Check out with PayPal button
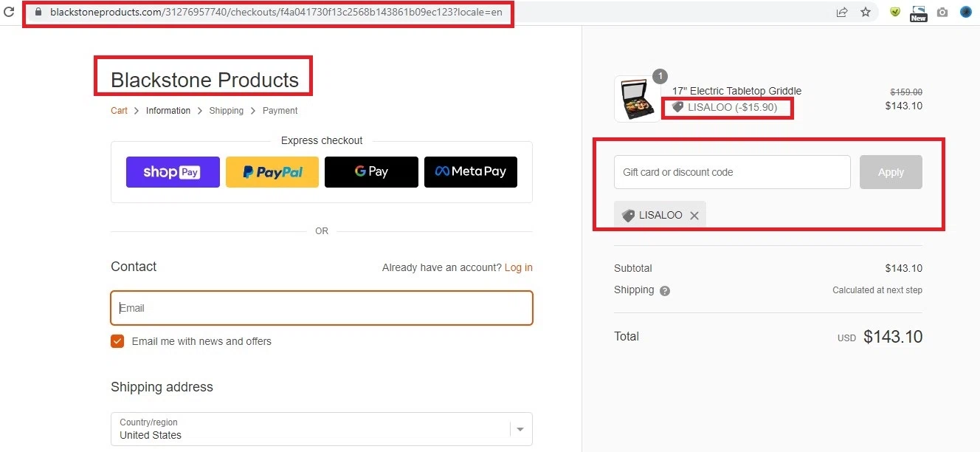The width and height of the screenshot is (980, 452). pyautogui.click(x=272, y=172)
